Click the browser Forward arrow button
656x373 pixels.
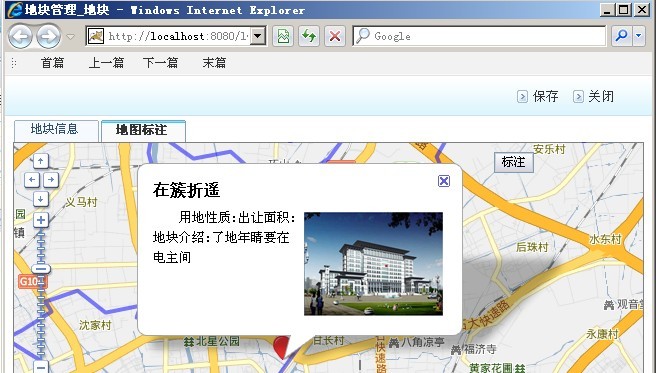coord(48,36)
